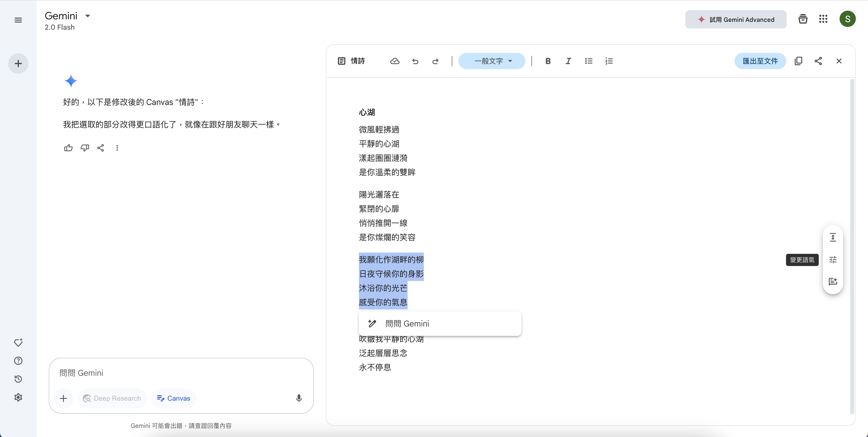Toggle bold formatting
The image size is (868, 437).
[x=548, y=61]
